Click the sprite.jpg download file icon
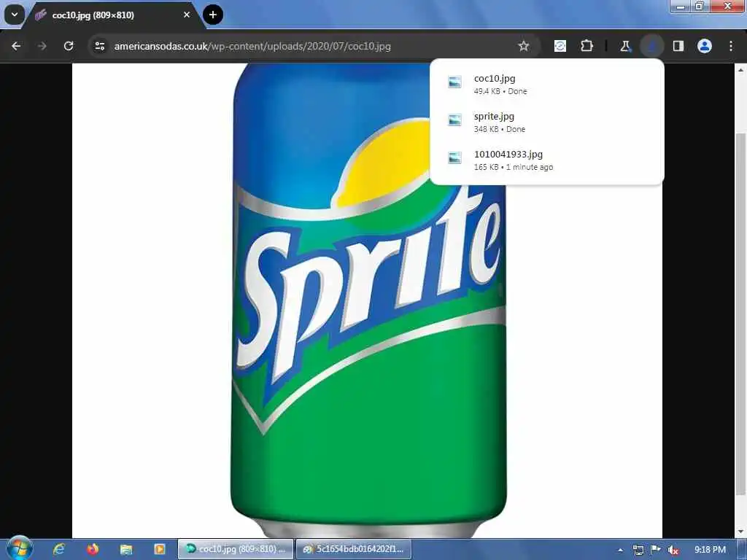The image size is (747, 560). pos(455,120)
